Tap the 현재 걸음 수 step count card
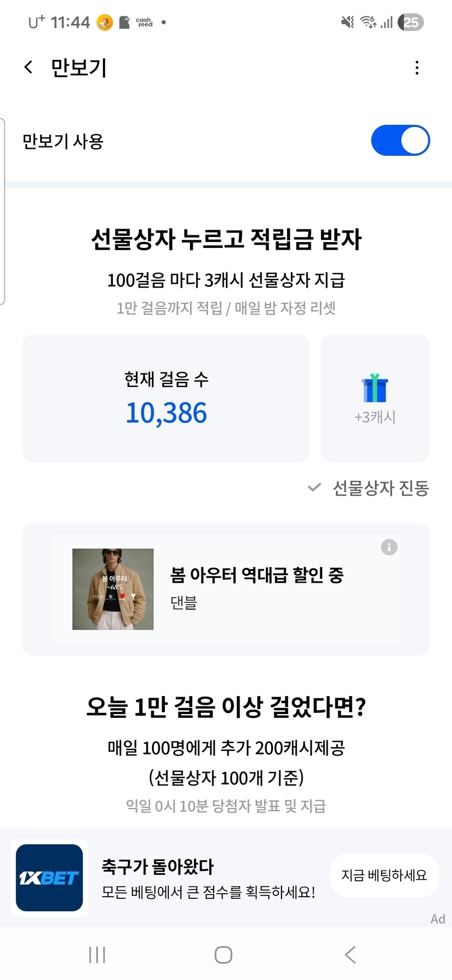Viewport: 452px width, 980px height. pos(166,398)
